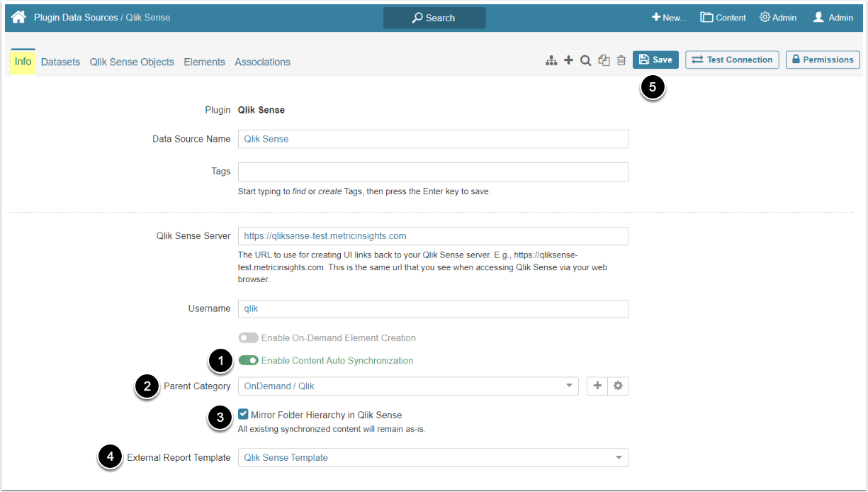Viewport: 868px width, 492px height.
Task: Click the Test Connection button
Action: coord(732,60)
